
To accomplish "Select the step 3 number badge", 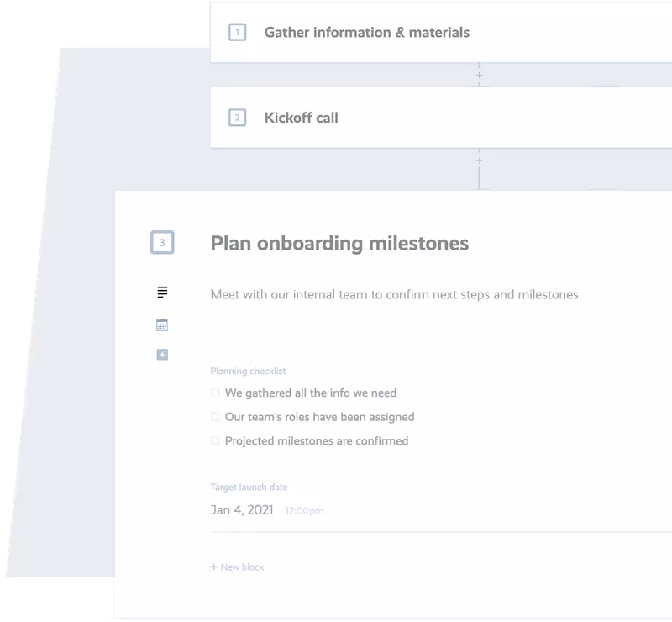I will coord(160,243).
